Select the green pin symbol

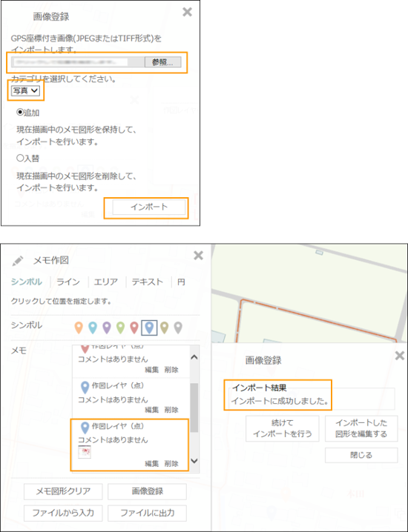tap(121, 327)
